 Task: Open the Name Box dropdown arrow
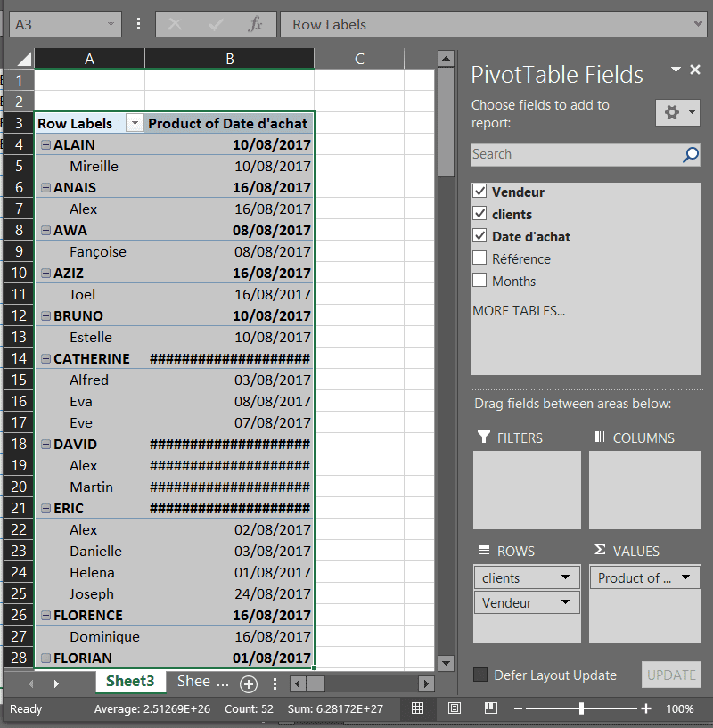(x=111, y=25)
